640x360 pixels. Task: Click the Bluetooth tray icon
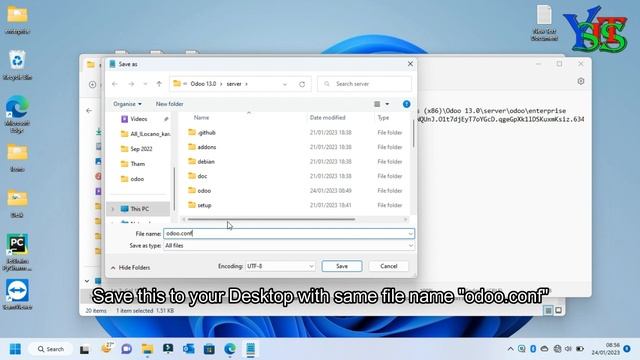point(533,349)
